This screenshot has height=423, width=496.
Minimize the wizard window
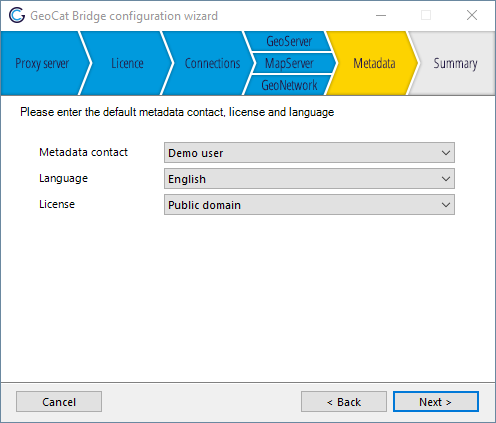tap(381, 15)
